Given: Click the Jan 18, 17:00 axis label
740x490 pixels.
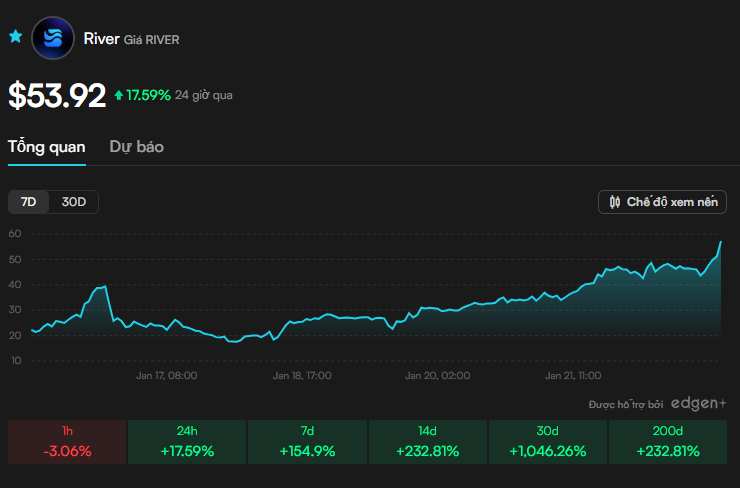Looking at the screenshot, I should click(x=302, y=376).
